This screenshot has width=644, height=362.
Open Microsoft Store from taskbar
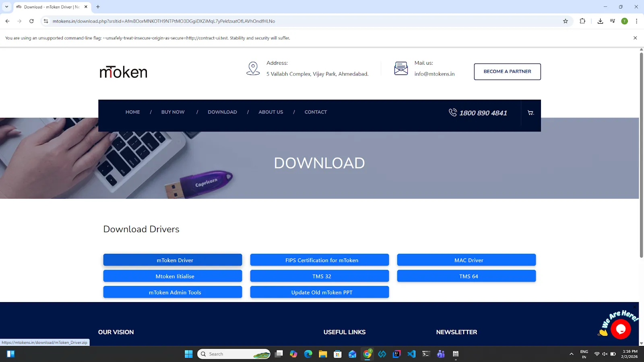[x=338, y=354]
